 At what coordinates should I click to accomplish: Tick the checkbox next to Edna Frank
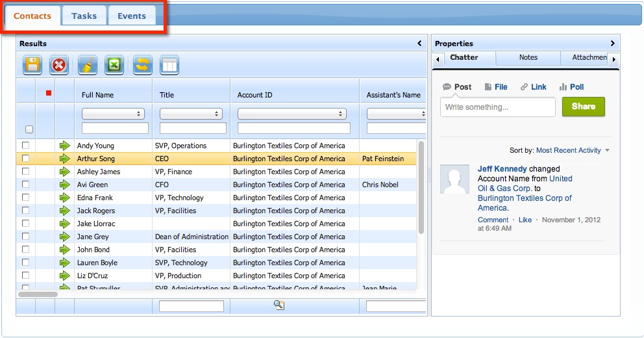pos(26,198)
